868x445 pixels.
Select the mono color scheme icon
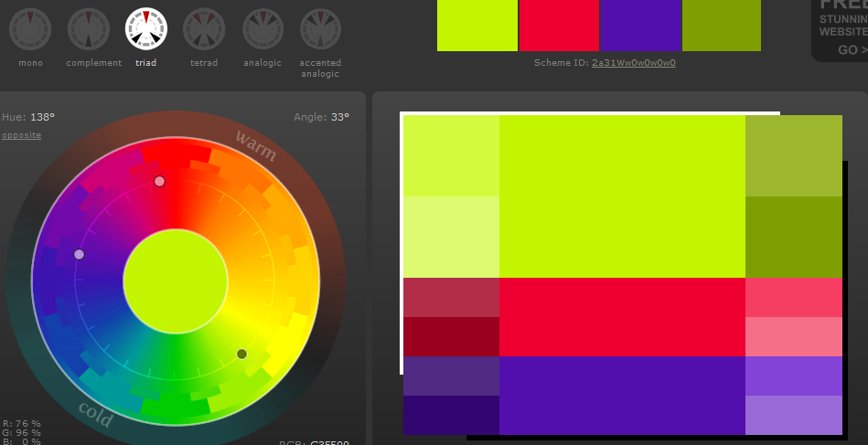tap(29, 28)
